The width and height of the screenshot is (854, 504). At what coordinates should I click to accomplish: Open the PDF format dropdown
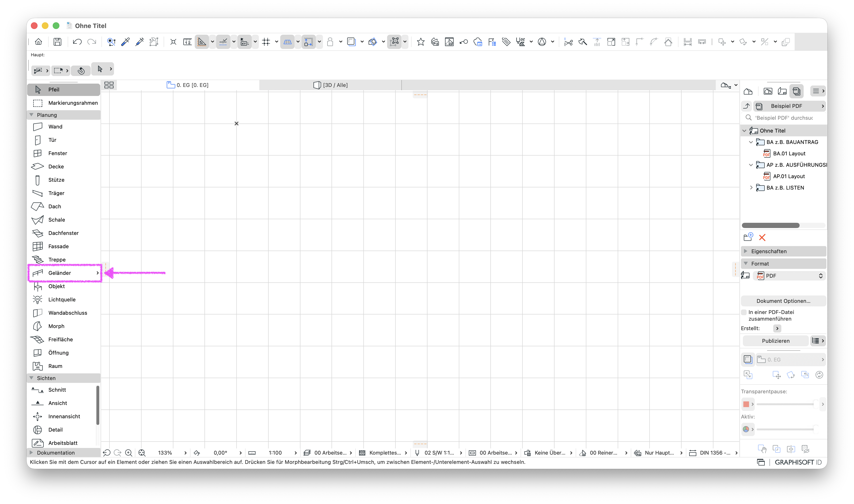789,276
